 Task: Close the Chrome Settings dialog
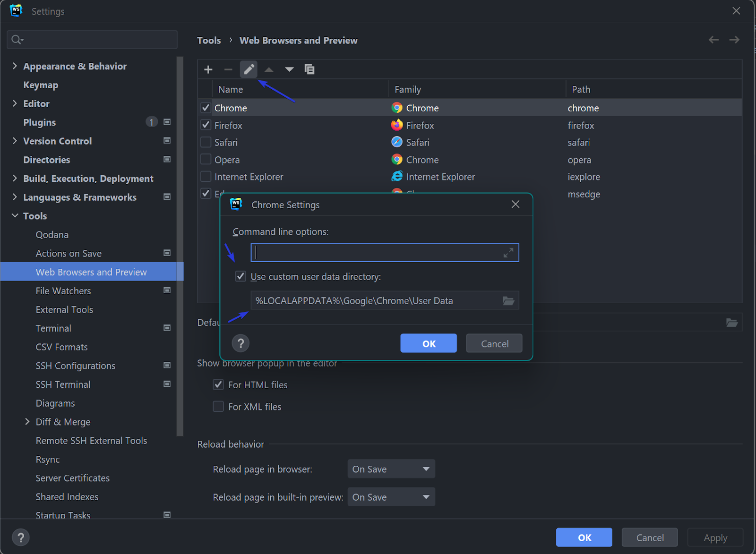[x=515, y=204]
